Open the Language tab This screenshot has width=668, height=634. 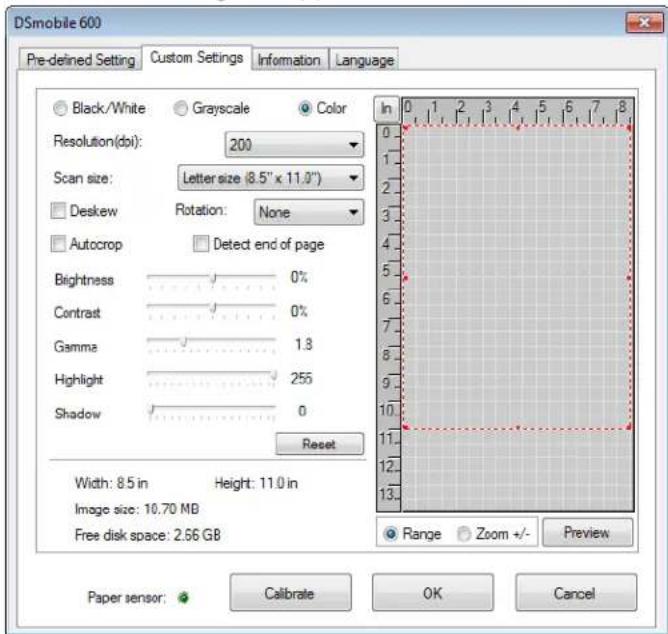pyautogui.click(x=364, y=60)
